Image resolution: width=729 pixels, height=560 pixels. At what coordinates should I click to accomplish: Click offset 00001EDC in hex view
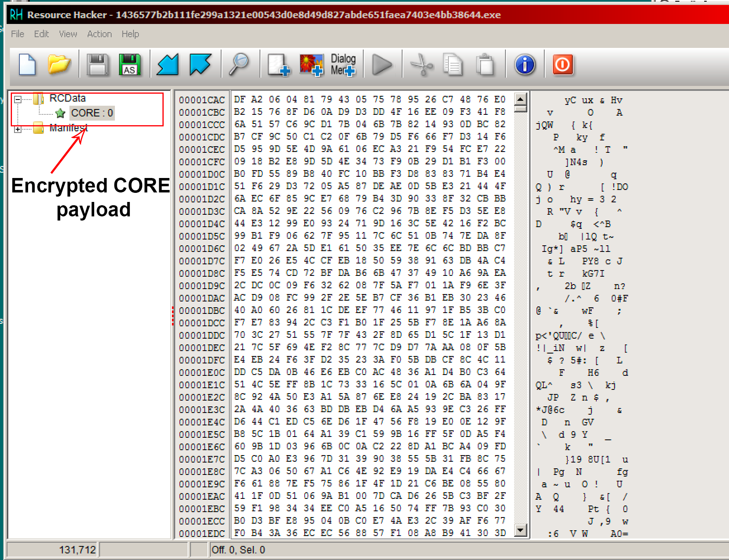pyautogui.click(x=202, y=534)
